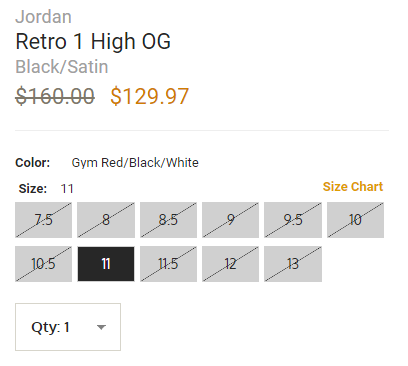Pick the size 10.5 box

tap(43, 264)
